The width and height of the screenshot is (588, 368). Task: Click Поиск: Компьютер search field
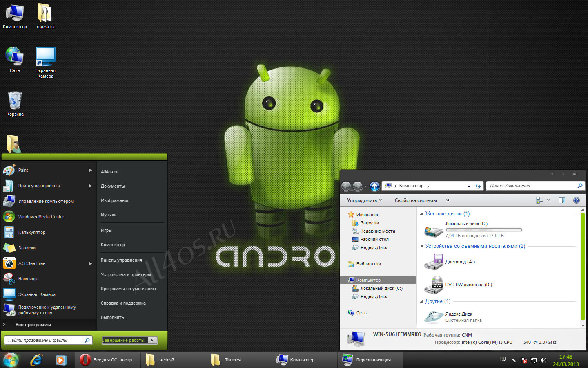pos(536,186)
